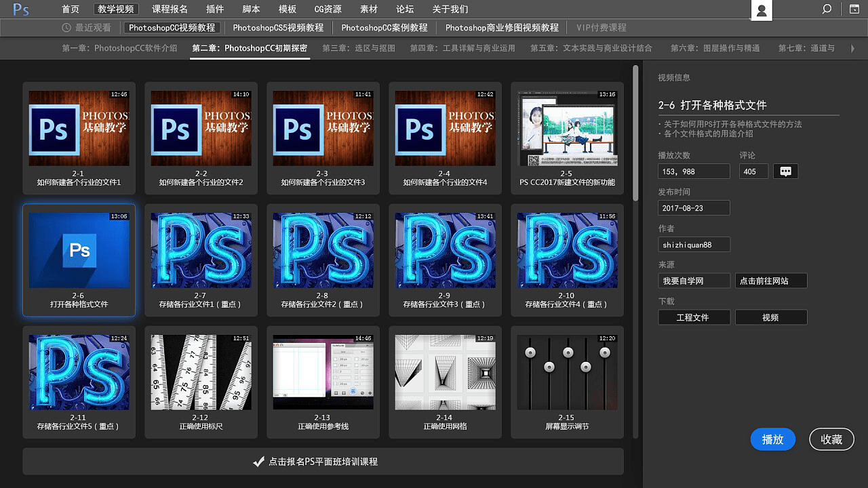Open 第六章：图层操作与精通 chapter
The width and height of the screenshot is (868, 488).
[x=715, y=48]
